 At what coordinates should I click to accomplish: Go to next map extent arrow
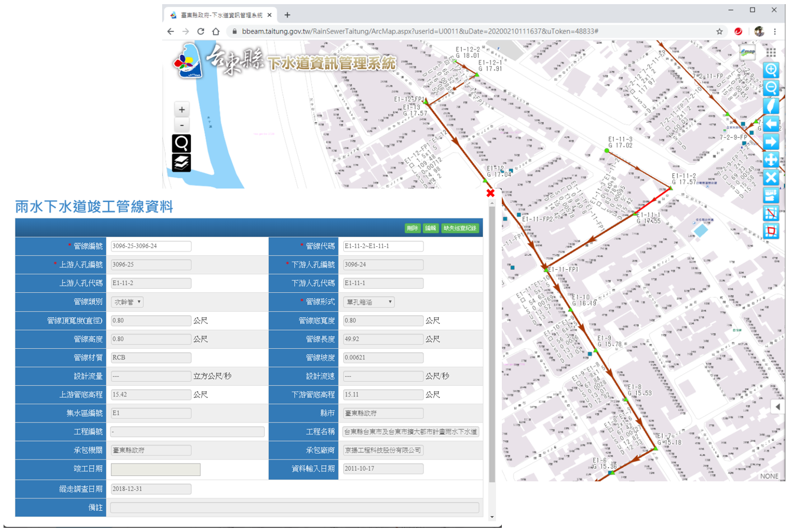[x=771, y=142]
